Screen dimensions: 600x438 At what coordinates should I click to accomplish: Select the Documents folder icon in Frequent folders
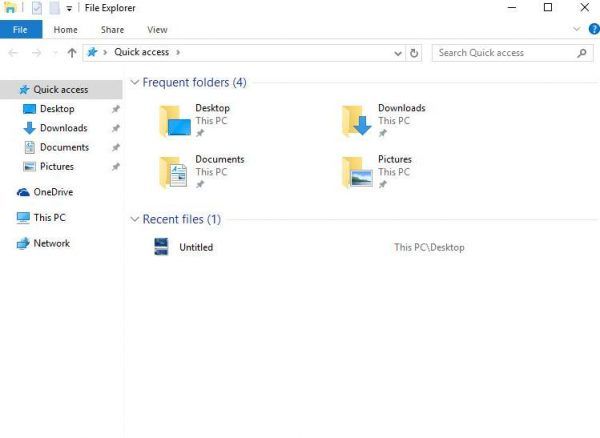(174, 173)
